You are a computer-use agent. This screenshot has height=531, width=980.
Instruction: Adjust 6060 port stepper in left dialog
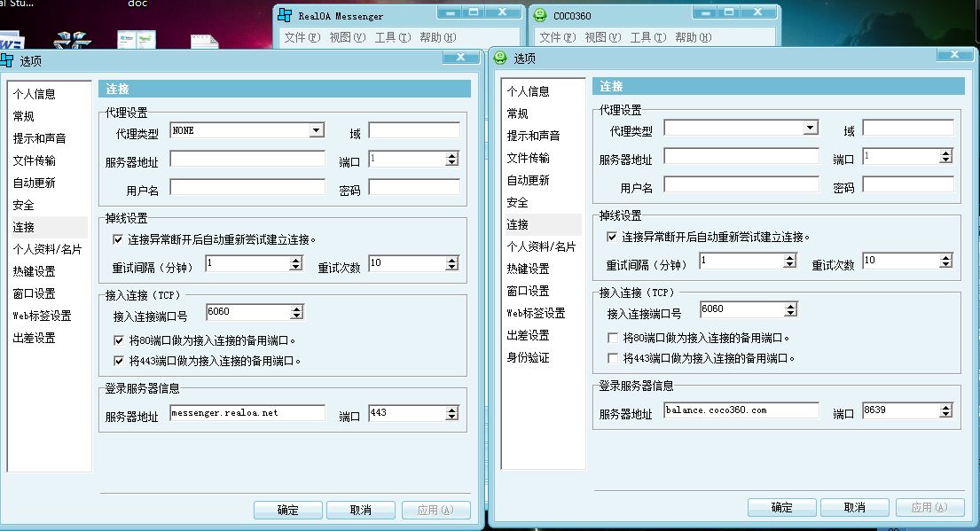pyautogui.click(x=297, y=312)
